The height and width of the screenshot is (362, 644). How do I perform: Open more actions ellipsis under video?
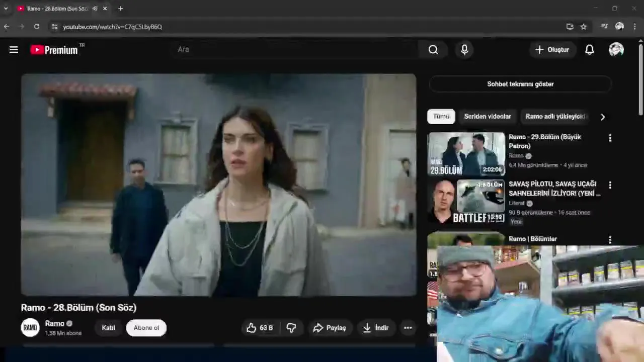tap(408, 328)
